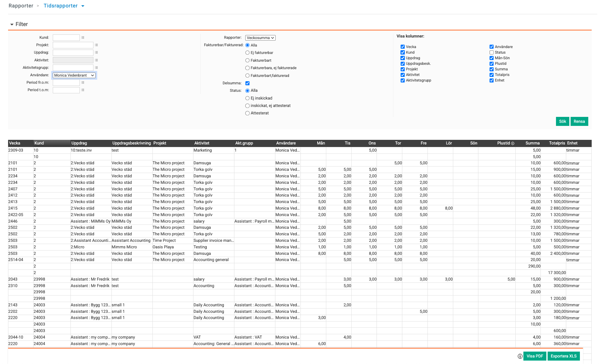The image size is (601, 364).
Task: Uncheck the Delsumma checkbox
Action: pos(247,83)
